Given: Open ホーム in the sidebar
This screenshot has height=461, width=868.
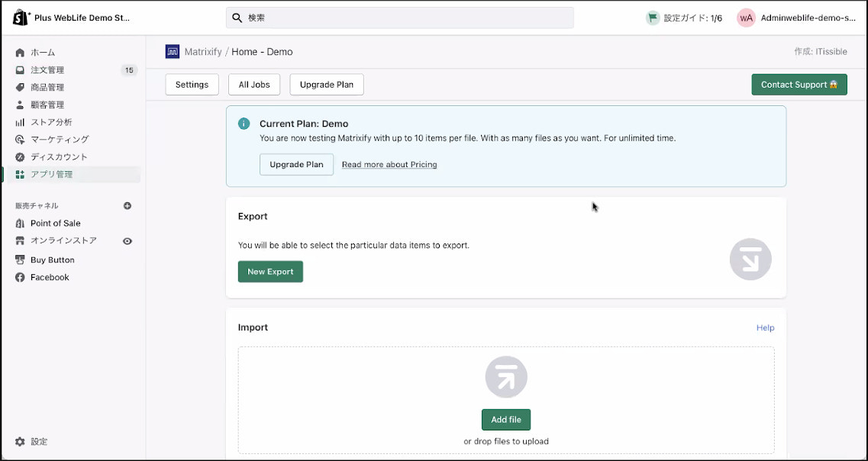Looking at the screenshot, I should (43, 53).
